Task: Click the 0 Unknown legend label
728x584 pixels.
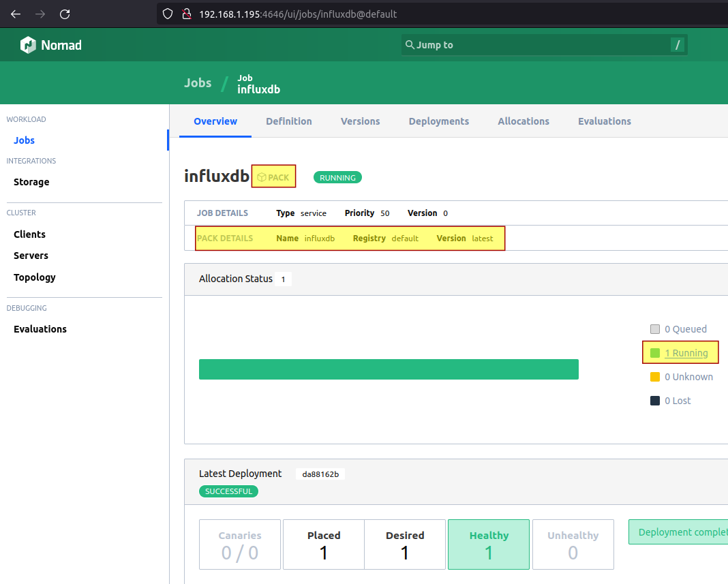Action: click(x=689, y=377)
